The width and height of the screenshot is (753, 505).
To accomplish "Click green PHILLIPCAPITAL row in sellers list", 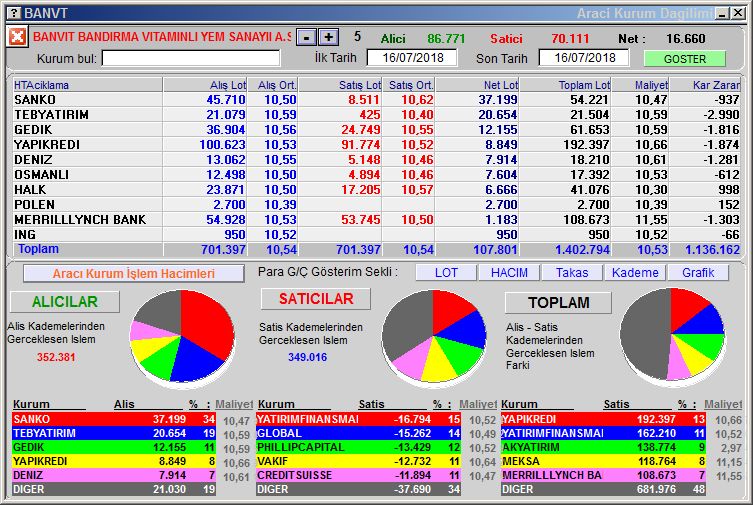I will coord(358,447).
